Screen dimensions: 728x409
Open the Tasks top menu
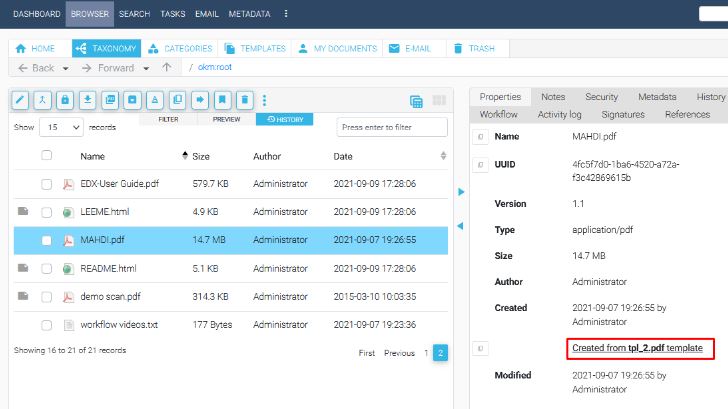pyautogui.click(x=173, y=14)
